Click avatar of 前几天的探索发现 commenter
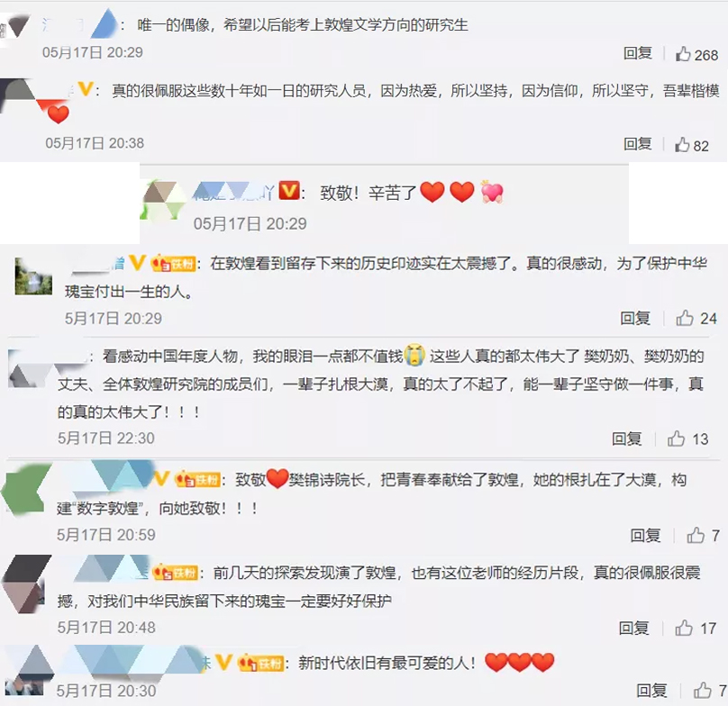The height and width of the screenshot is (706, 728). pos(27,584)
